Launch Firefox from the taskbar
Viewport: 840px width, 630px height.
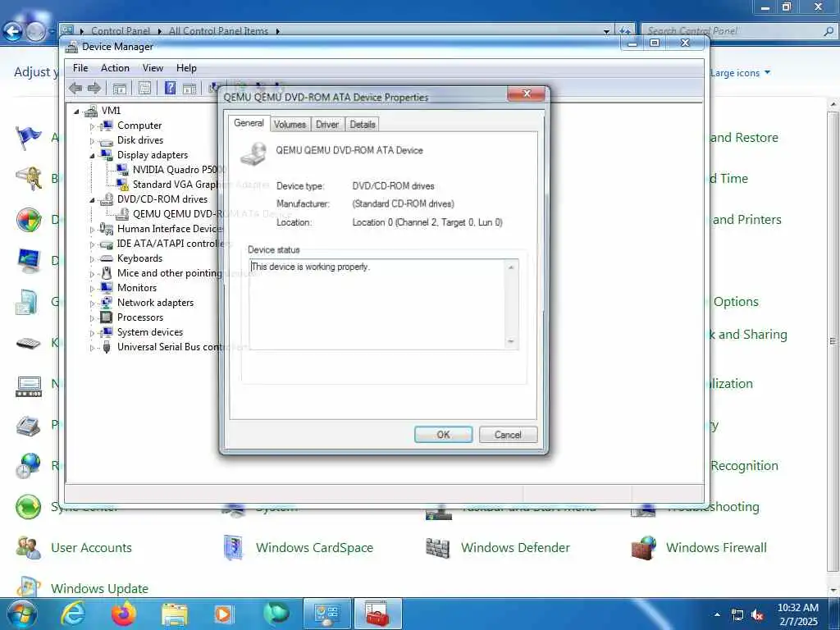pos(124,614)
